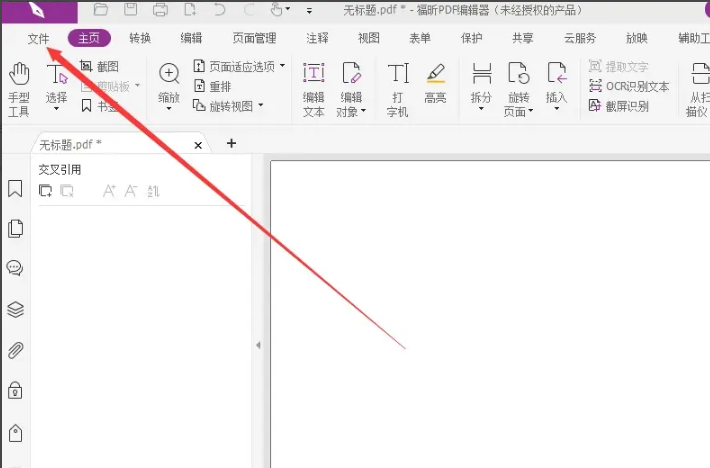710x468 pixels.
Task: Show the Pages thumbnail panel
Action: pyautogui.click(x=15, y=229)
